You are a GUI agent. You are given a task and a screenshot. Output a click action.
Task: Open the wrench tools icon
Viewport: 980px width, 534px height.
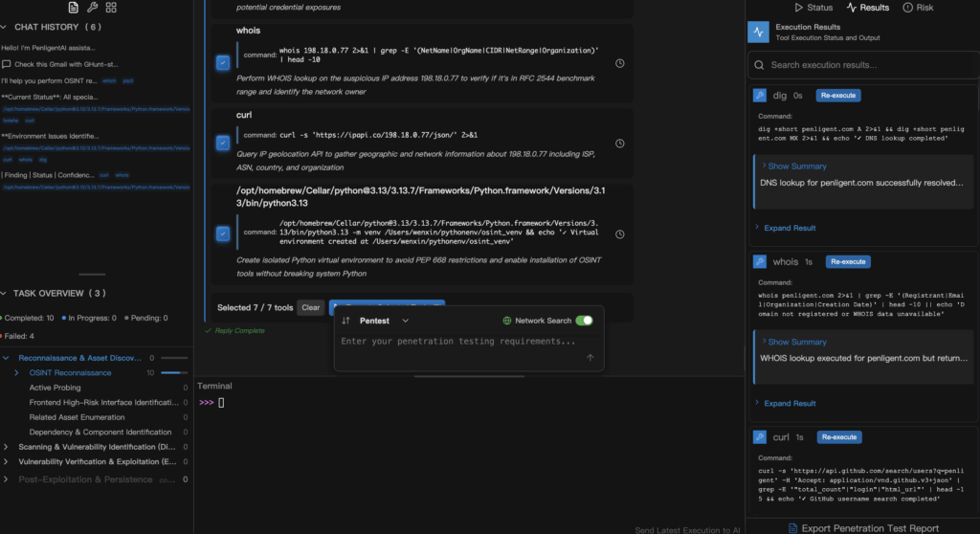[93, 7]
